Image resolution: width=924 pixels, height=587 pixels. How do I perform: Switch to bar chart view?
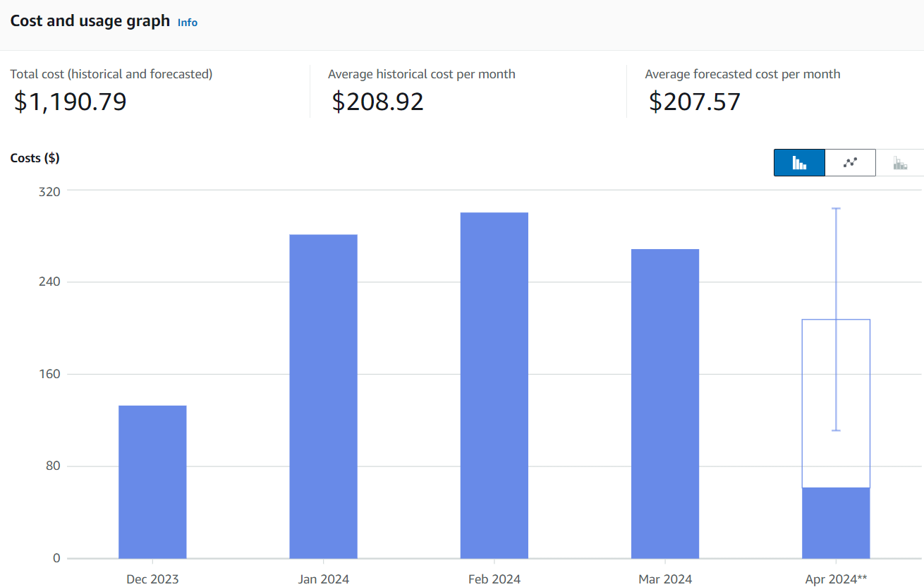tap(799, 162)
